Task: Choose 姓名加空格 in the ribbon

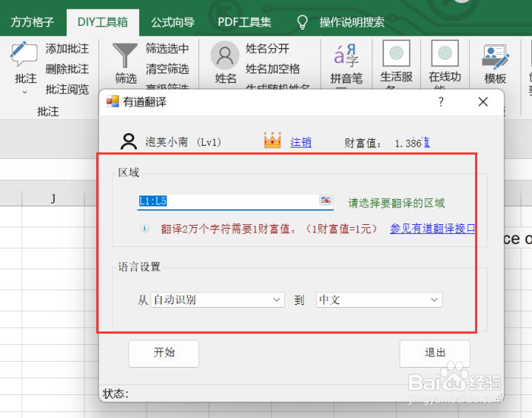Action: click(x=273, y=69)
